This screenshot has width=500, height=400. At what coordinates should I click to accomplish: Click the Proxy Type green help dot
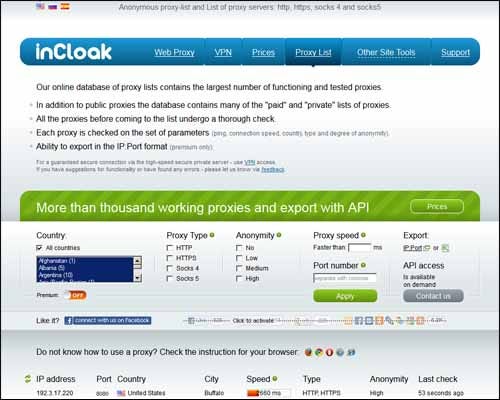[x=212, y=235]
